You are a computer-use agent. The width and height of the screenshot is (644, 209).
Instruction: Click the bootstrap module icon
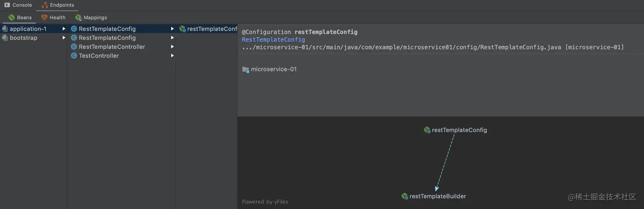pos(5,38)
